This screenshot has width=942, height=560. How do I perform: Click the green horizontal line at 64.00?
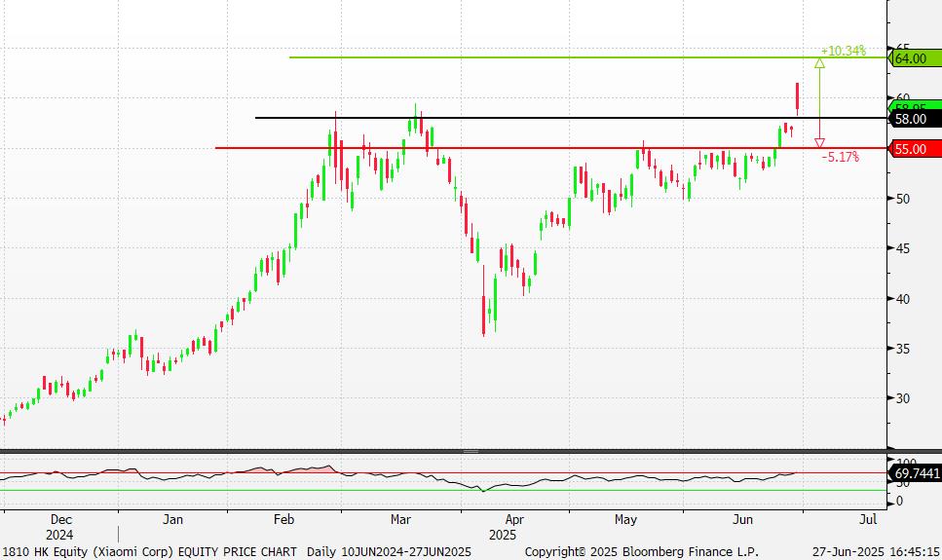tap(588, 57)
